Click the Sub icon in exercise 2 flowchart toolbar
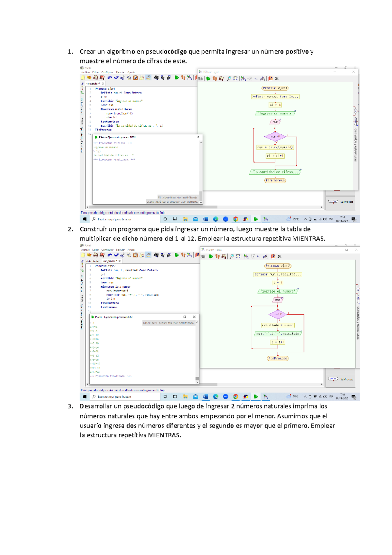The height and width of the screenshot is (555, 392). click(203, 257)
